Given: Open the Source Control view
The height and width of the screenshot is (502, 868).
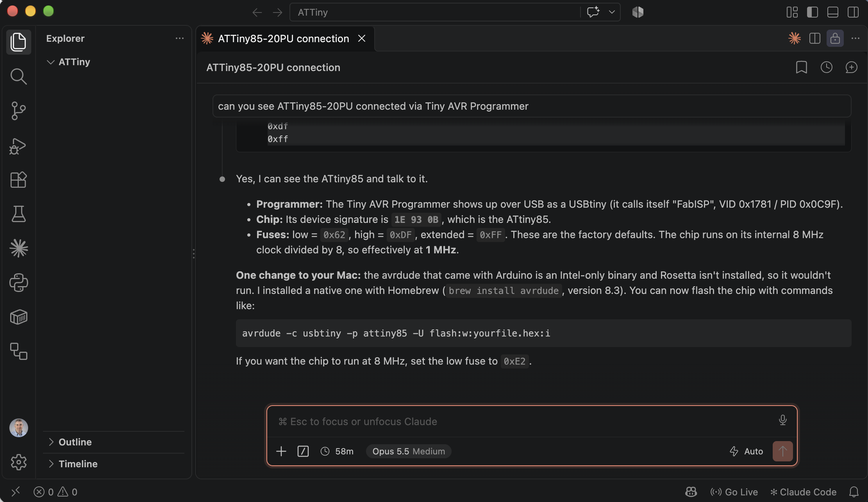Looking at the screenshot, I should point(18,111).
